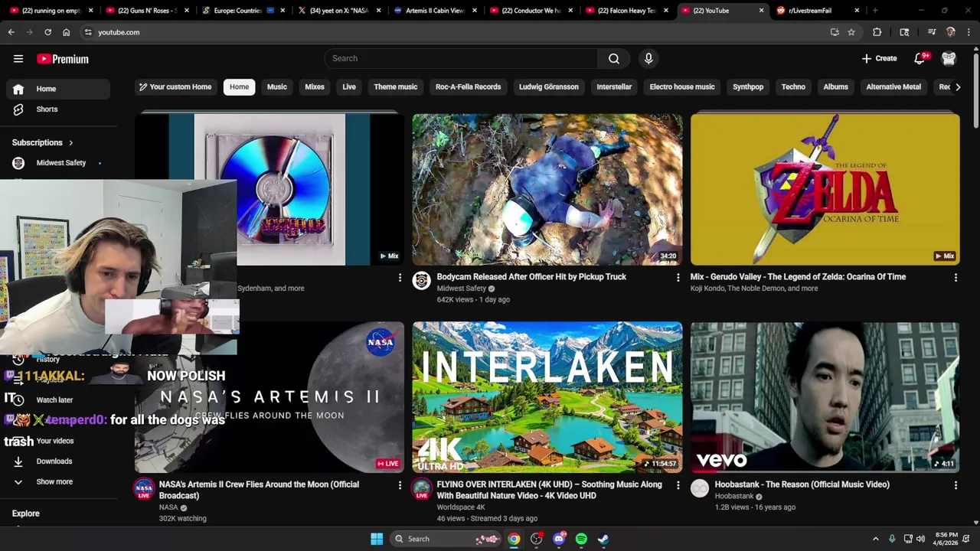The width and height of the screenshot is (980, 551).
Task: Go back in the browser
Action: click(x=11, y=32)
